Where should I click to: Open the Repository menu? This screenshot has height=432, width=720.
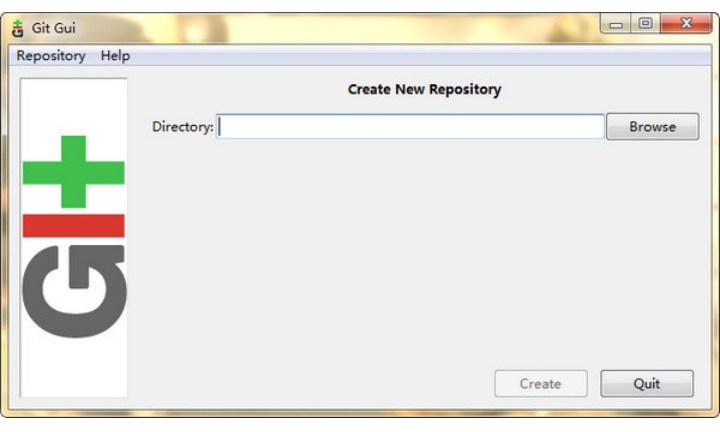pos(51,56)
